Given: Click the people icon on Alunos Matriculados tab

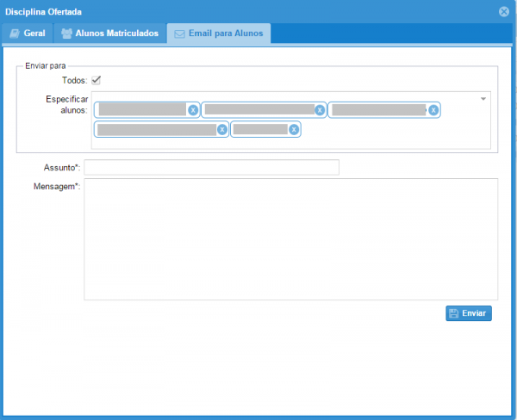Looking at the screenshot, I should pos(66,34).
